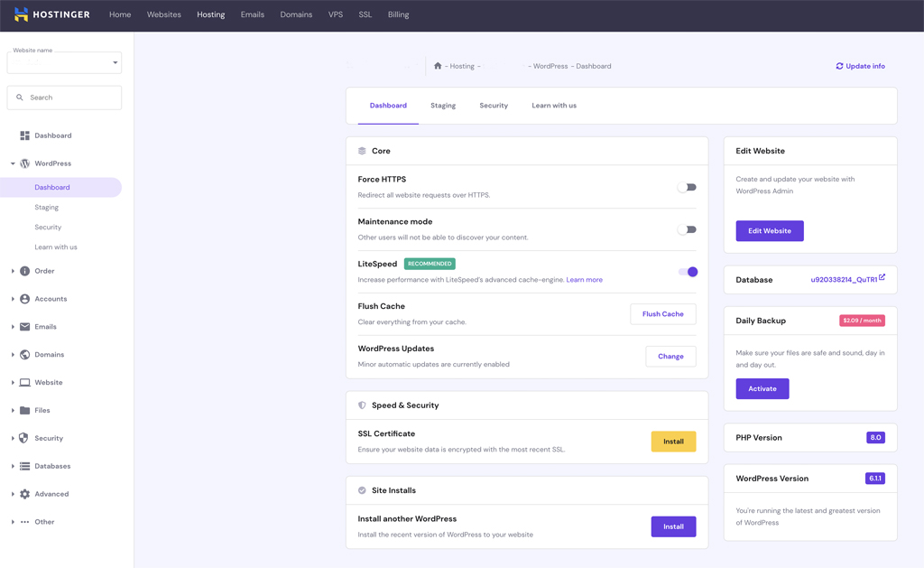Click the Accounts person icon
This screenshot has height=568, width=924.
(24, 299)
